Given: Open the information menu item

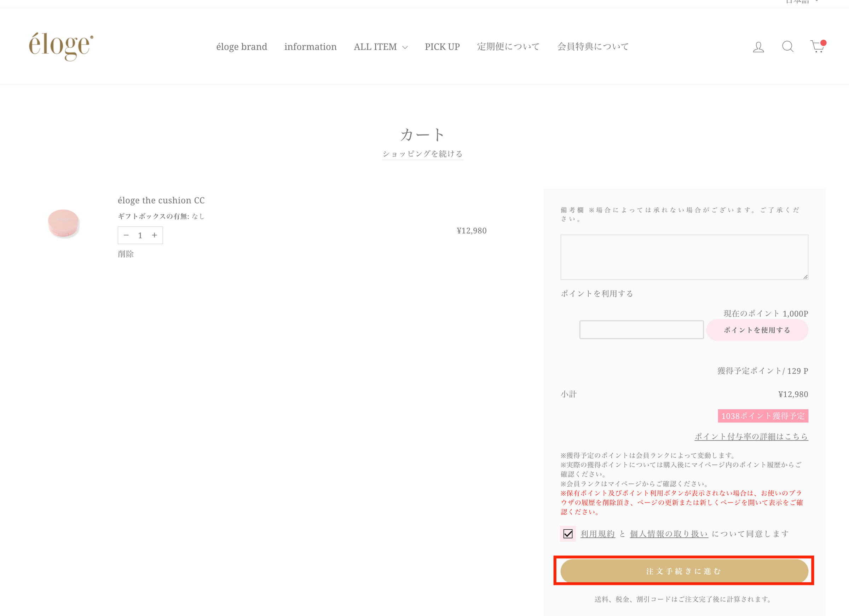Looking at the screenshot, I should [310, 47].
